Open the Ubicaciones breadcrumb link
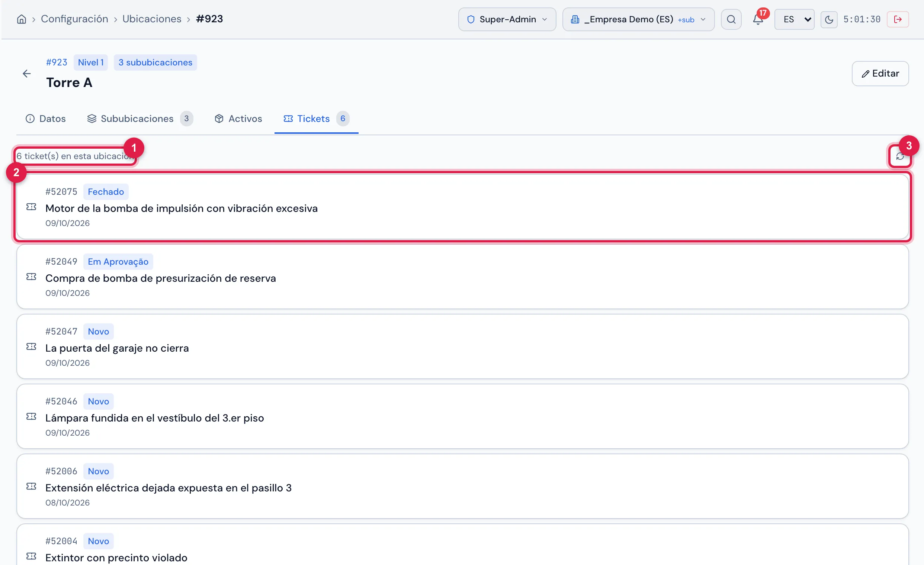Image resolution: width=924 pixels, height=565 pixels. tap(152, 19)
